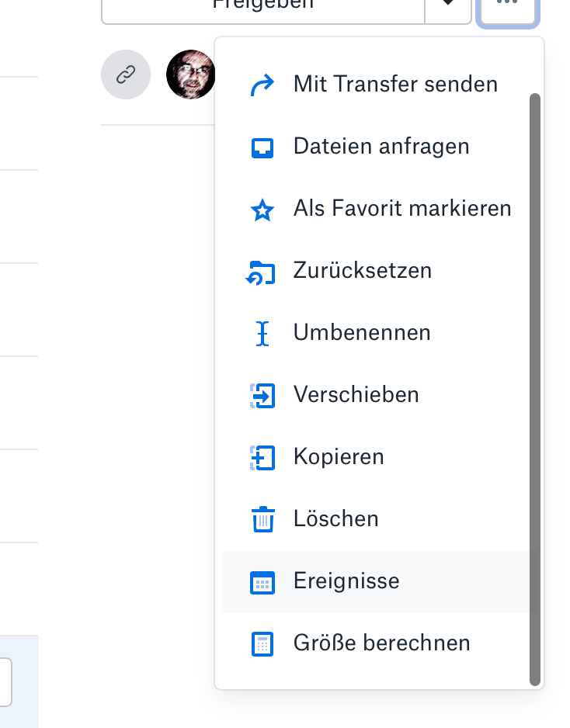The image size is (570, 728).
Task: Click the Kopieren copy icon
Action: 262,458
